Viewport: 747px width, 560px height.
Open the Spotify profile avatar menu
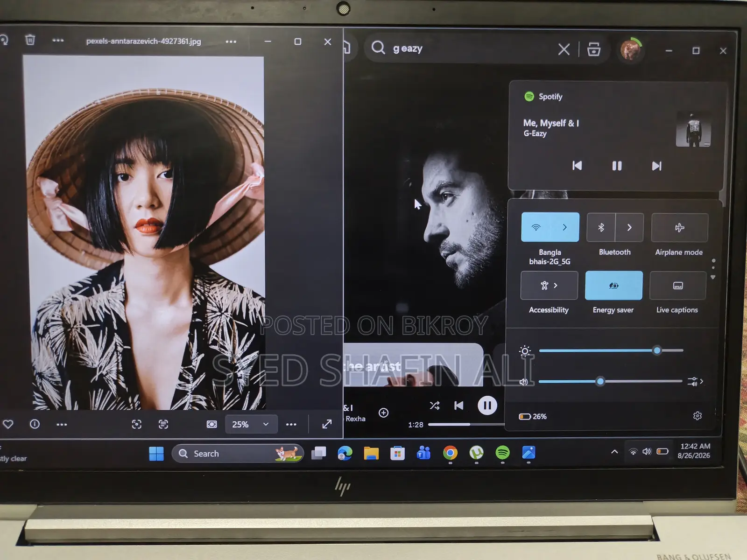click(x=631, y=50)
